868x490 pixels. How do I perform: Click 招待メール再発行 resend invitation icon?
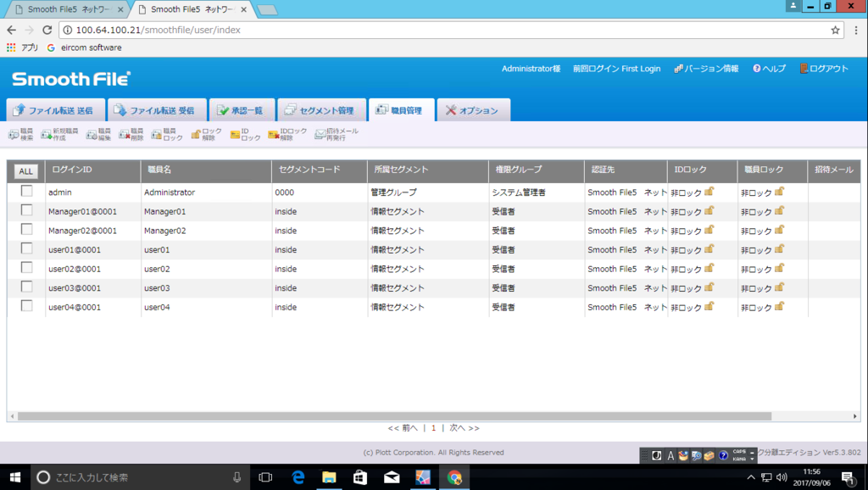(x=337, y=134)
